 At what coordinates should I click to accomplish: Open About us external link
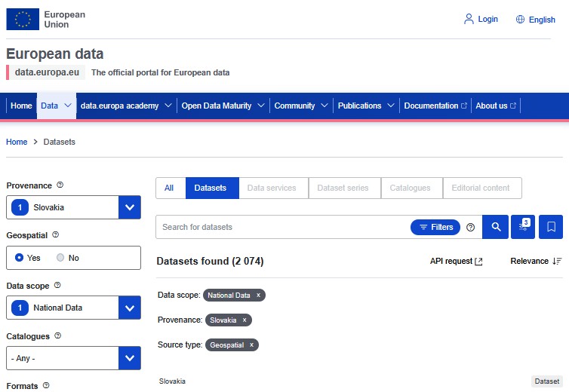click(495, 106)
